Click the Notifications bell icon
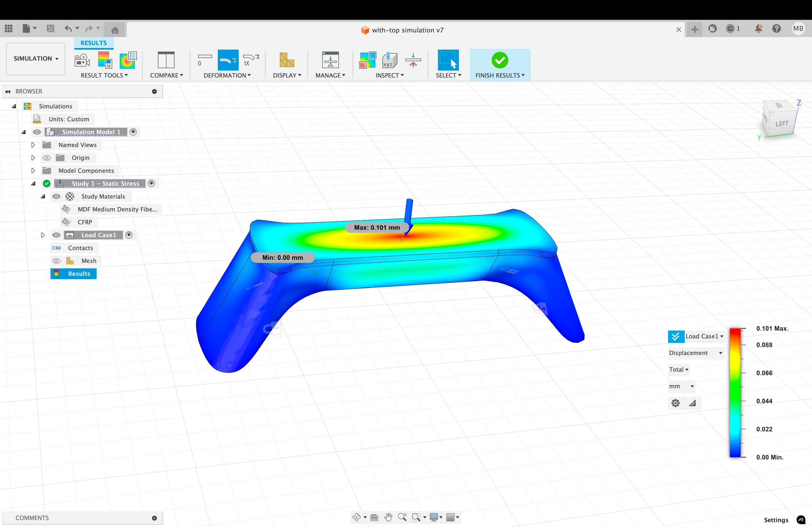812x527 pixels. (x=758, y=29)
